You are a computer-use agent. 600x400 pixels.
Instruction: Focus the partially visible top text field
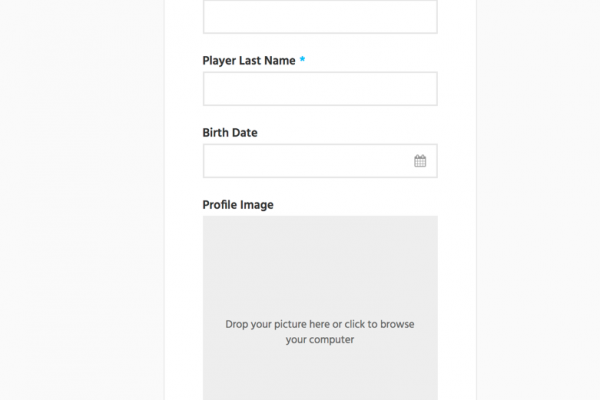click(x=320, y=16)
